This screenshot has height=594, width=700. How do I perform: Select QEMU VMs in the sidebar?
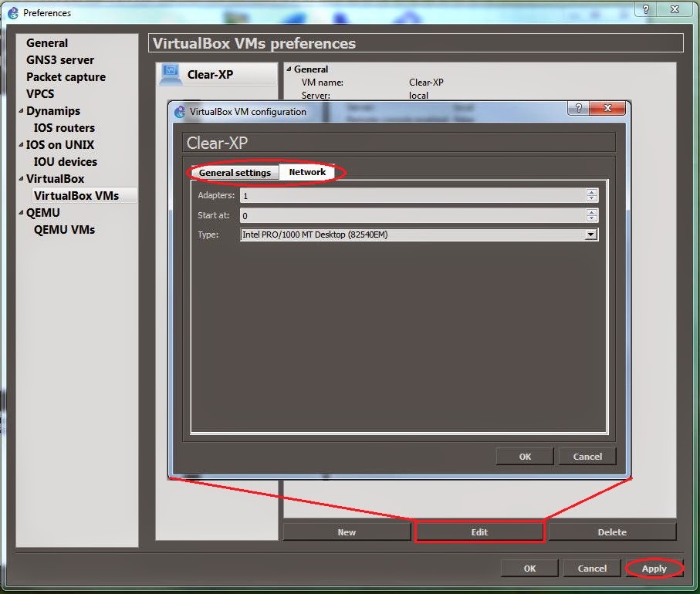click(x=64, y=229)
